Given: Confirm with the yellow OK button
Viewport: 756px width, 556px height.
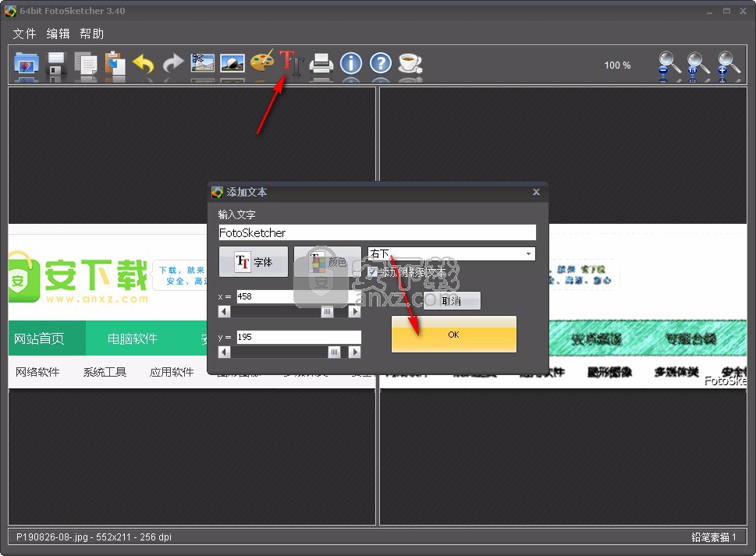Looking at the screenshot, I should click(x=454, y=335).
